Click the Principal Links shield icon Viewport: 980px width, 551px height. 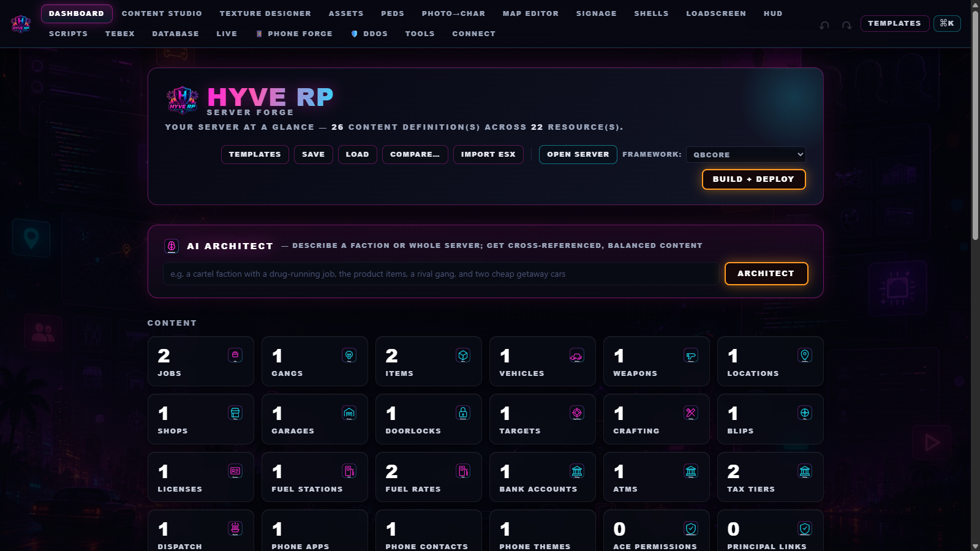(805, 528)
